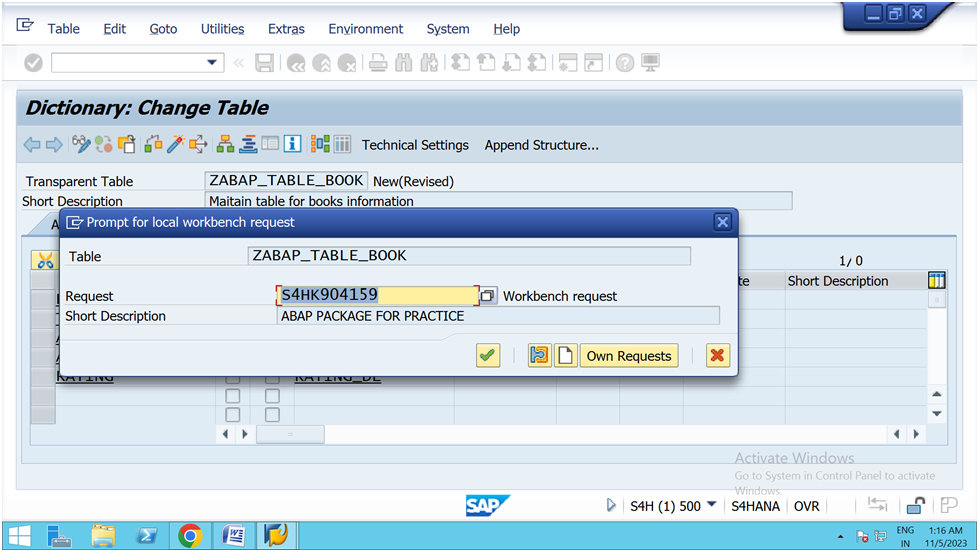Open Google Chrome from the taskbar
The width and height of the screenshot is (979, 552).
click(x=190, y=536)
